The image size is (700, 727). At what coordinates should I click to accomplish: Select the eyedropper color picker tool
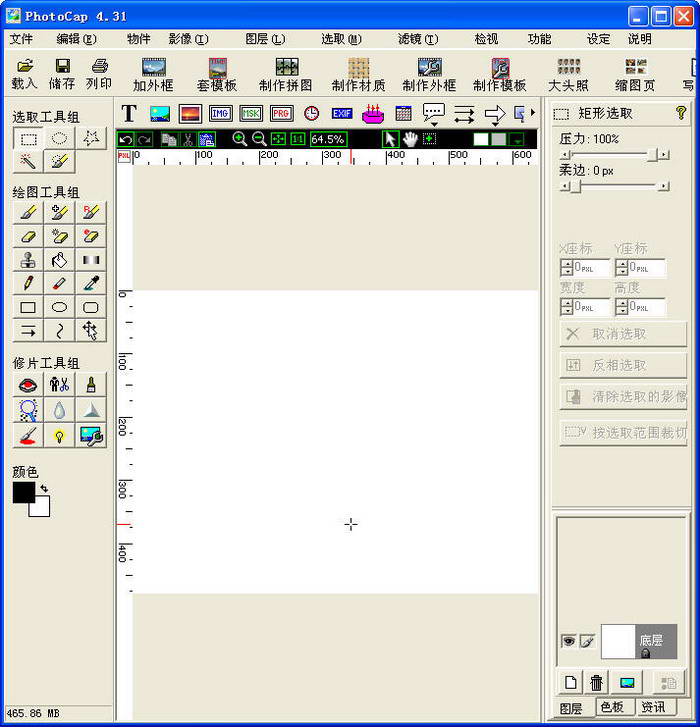coord(90,283)
